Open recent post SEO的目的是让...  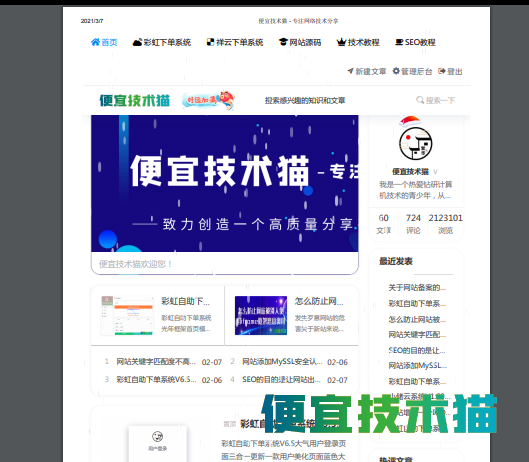tap(417, 350)
